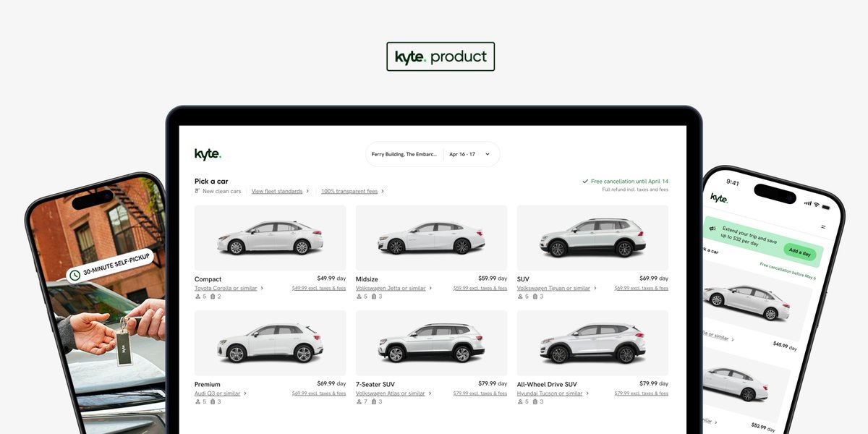Open Volkswagen Atlas or similar details
Viewport: 868px width, 434px height.
click(x=391, y=393)
